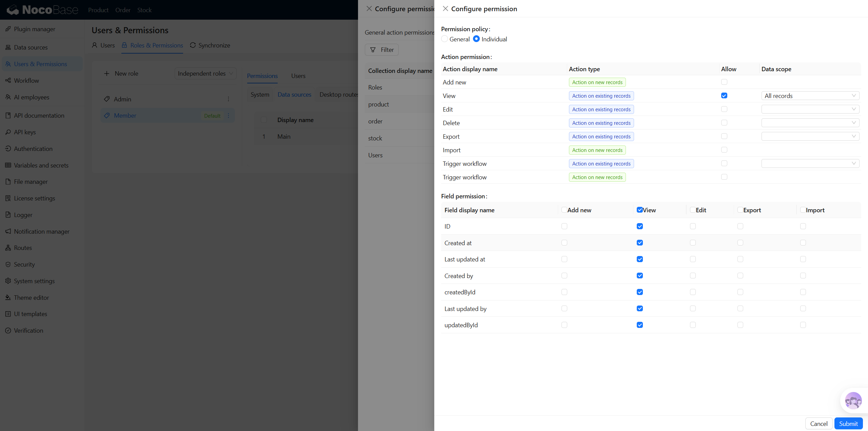Screen dimensions: 868x431
Task: Open the All records data scope dropdown
Action: (x=810, y=96)
